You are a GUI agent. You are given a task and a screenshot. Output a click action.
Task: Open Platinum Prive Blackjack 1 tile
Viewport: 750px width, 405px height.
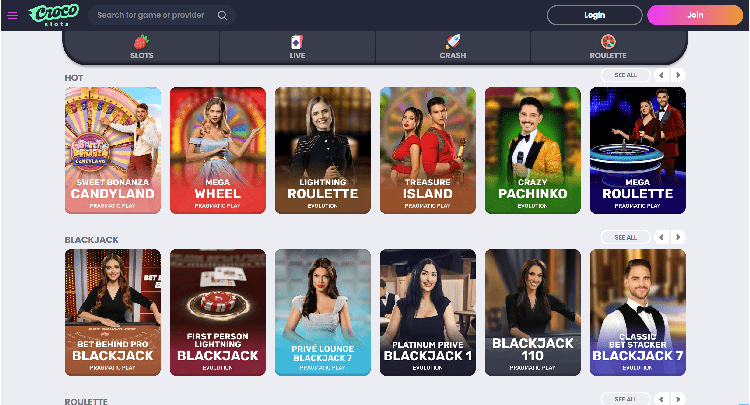pos(428,312)
